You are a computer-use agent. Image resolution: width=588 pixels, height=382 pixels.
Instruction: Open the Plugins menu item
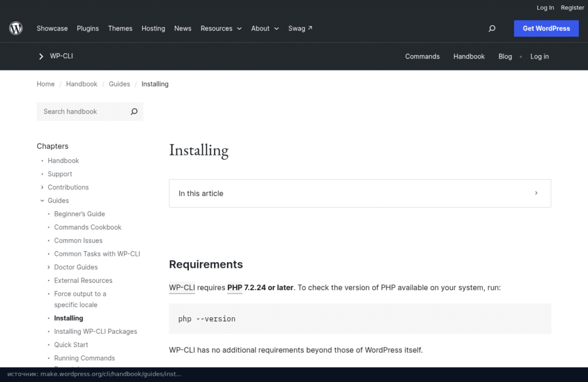click(x=88, y=29)
